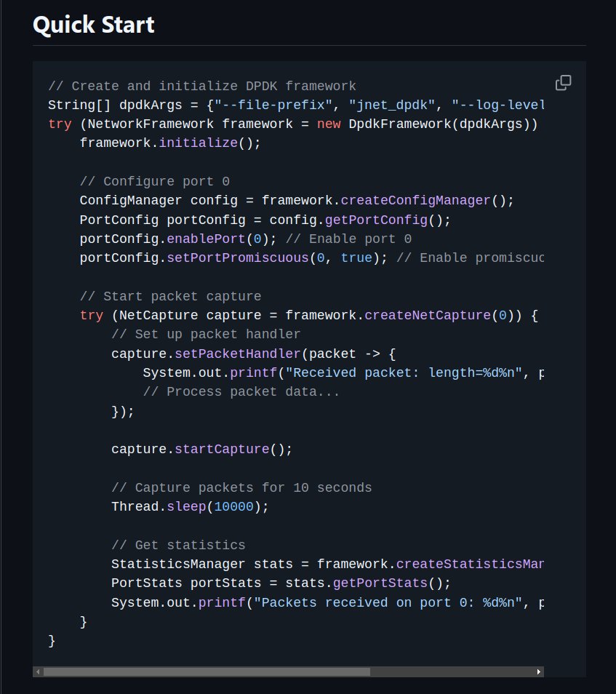
Task: Click the horizontal scrollbar thumb under the code
Action: [207, 671]
